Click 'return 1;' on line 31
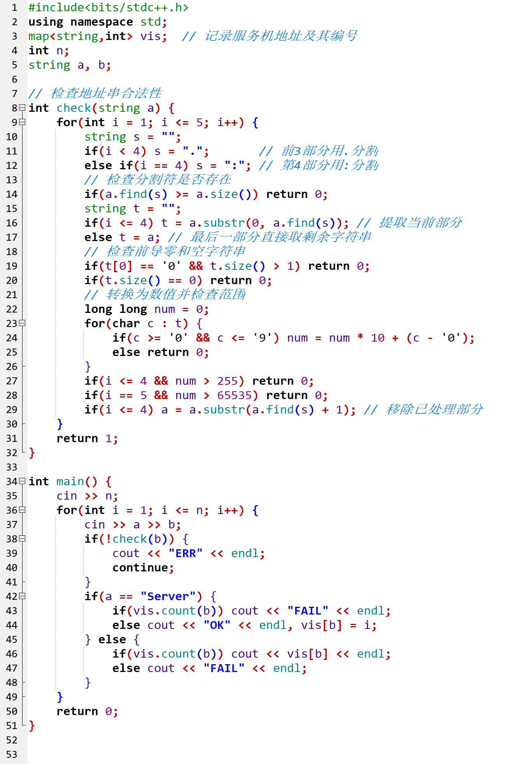 point(87,438)
